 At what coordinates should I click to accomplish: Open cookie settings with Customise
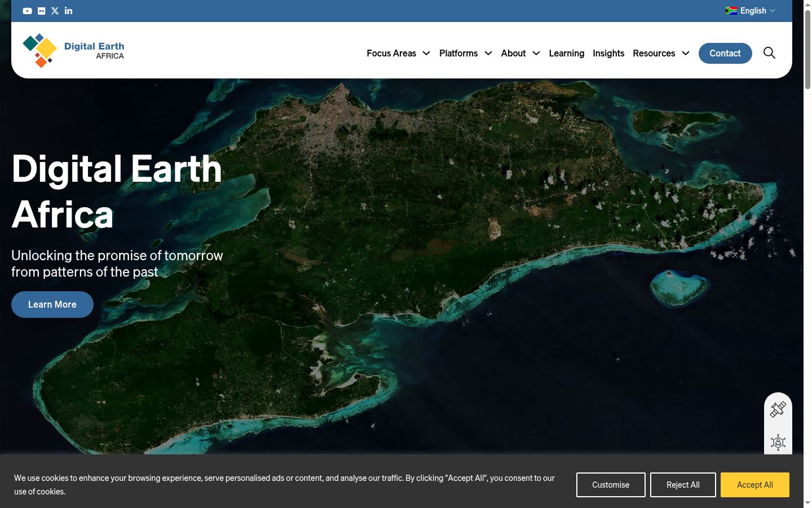coord(611,485)
